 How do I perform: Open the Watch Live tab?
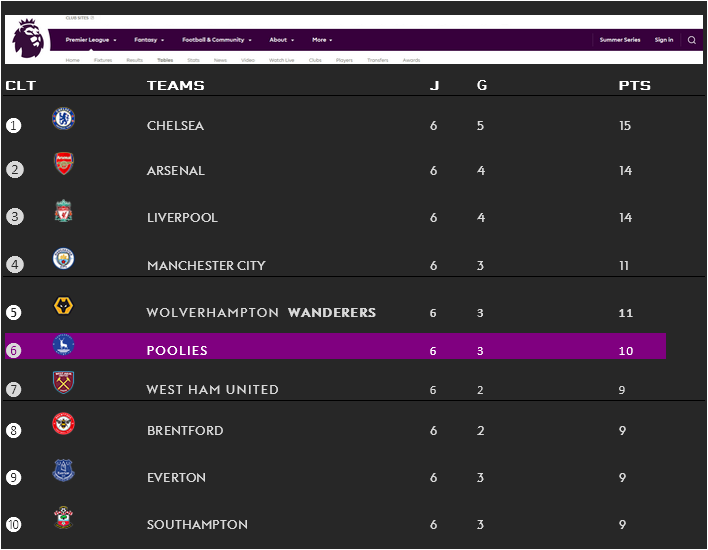[282, 60]
